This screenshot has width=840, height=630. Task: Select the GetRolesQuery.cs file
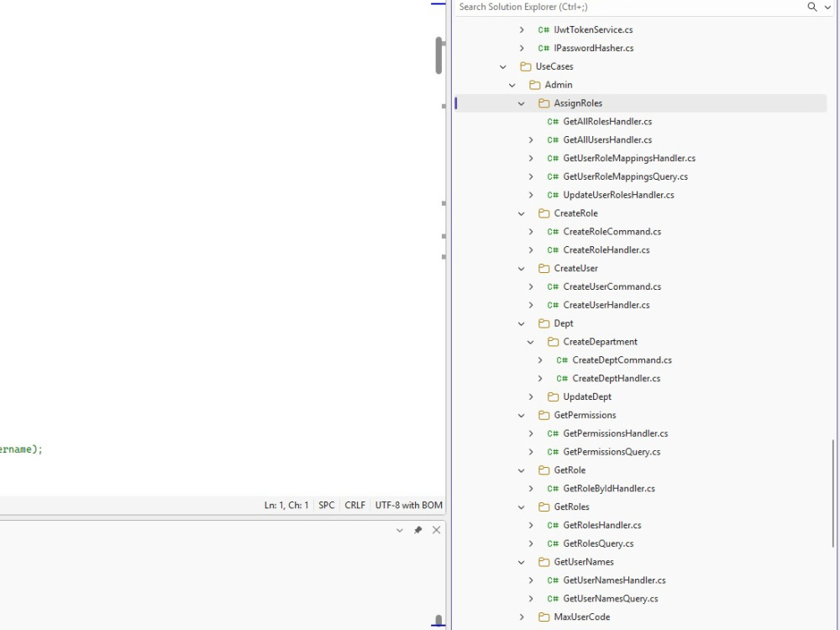pyautogui.click(x=598, y=543)
